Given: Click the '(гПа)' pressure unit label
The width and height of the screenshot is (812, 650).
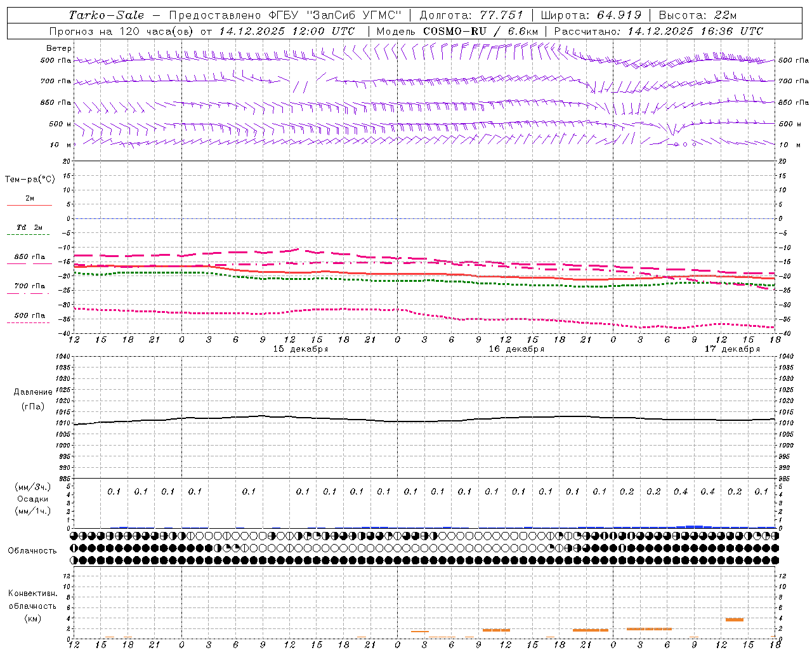Looking at the screenshot, I should point(33,407).
